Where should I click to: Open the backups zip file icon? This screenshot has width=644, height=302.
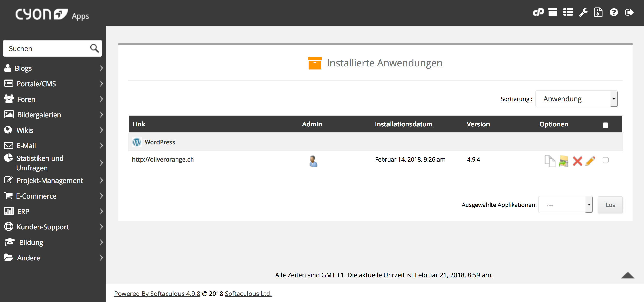coord(598,12)
